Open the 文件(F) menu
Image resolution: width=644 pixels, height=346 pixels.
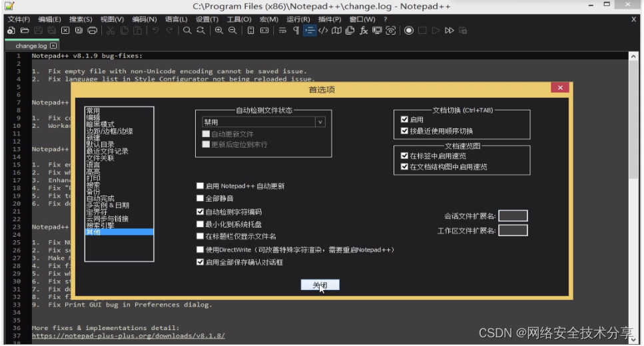tap(19, 19)
